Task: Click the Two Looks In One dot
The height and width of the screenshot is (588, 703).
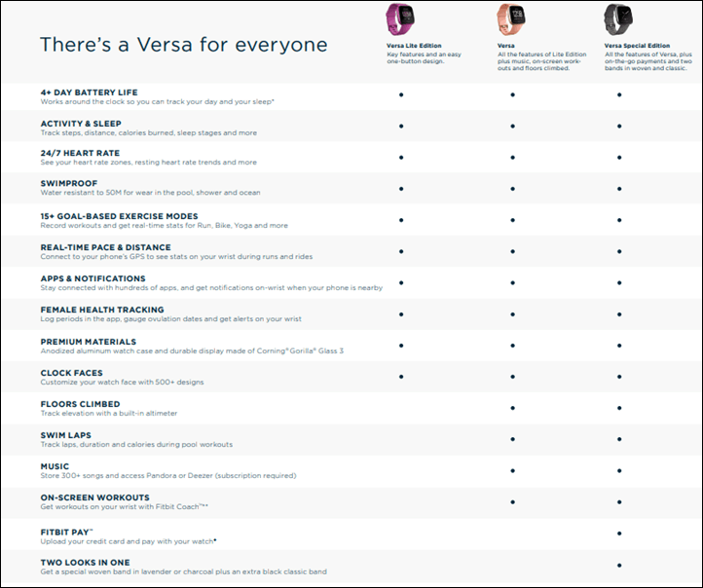Action: [x=619, y=566]
